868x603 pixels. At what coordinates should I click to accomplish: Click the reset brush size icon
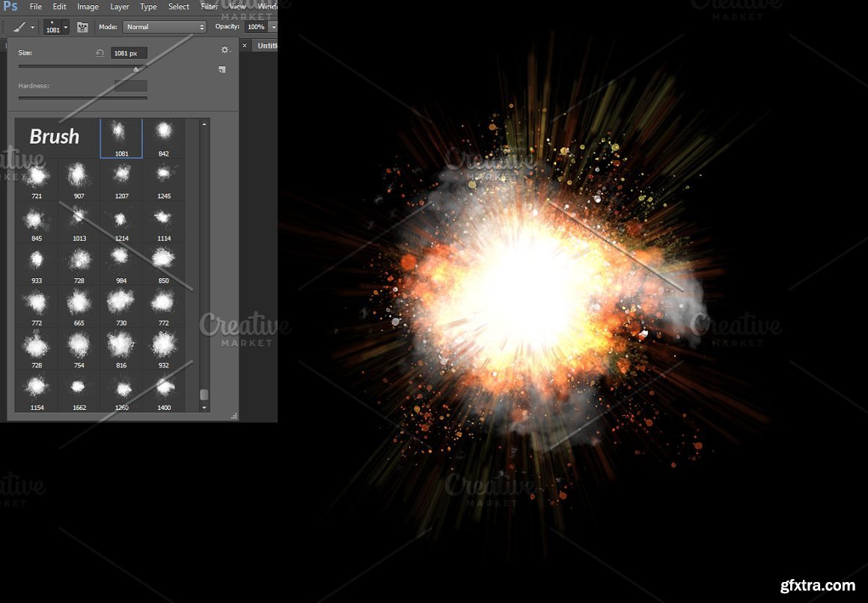tap(100, 53)
